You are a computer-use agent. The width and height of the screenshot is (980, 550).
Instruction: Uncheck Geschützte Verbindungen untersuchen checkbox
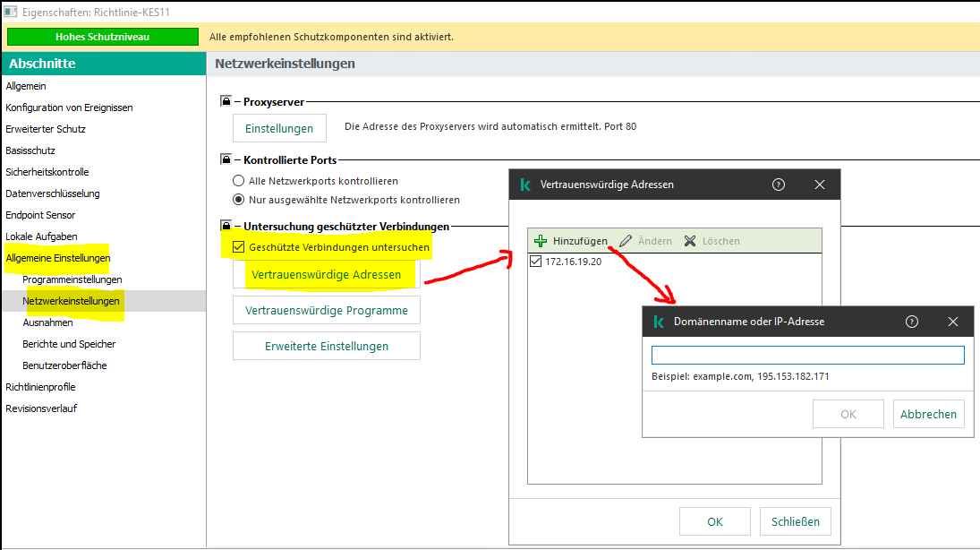click(x=238, y=247)
